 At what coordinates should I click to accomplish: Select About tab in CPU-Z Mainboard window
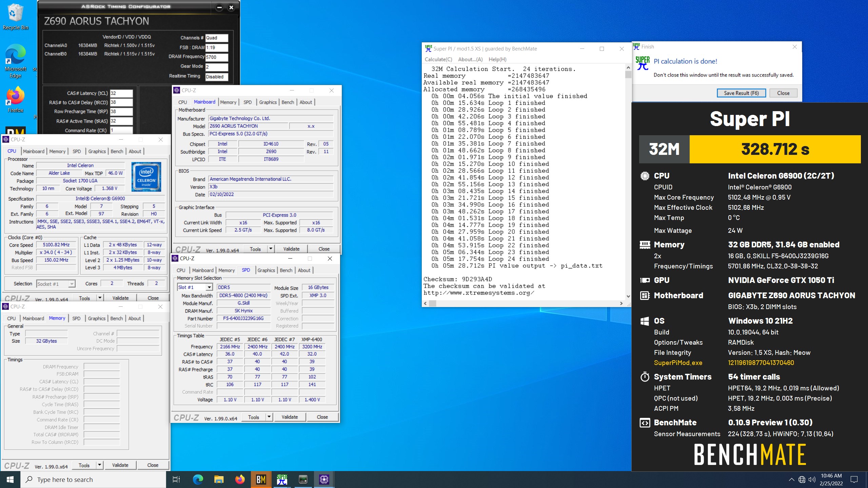[305, 102]
